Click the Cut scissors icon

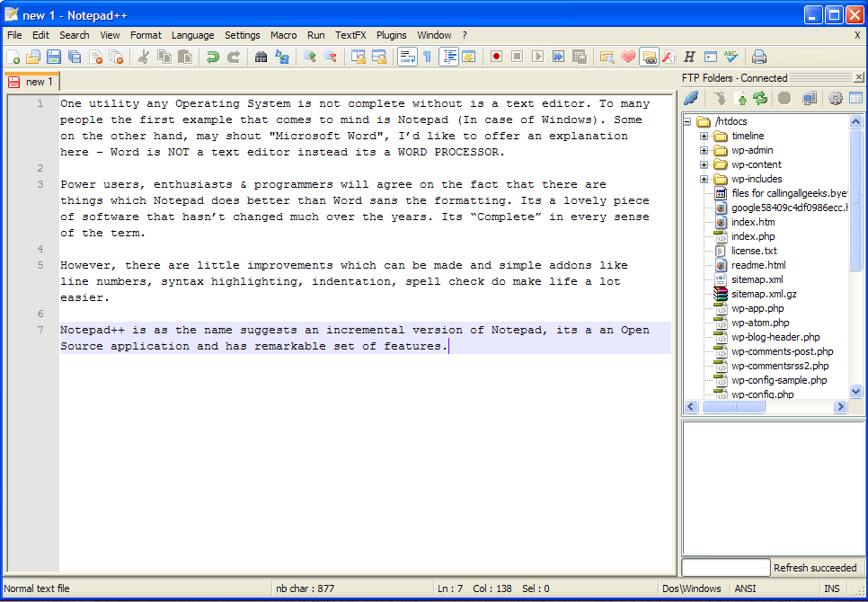144,57
